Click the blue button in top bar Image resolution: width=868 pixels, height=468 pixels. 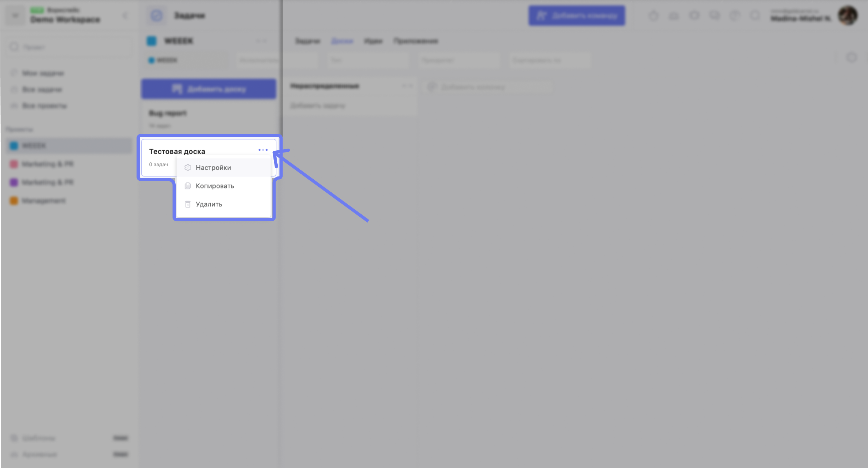(577, 16)
